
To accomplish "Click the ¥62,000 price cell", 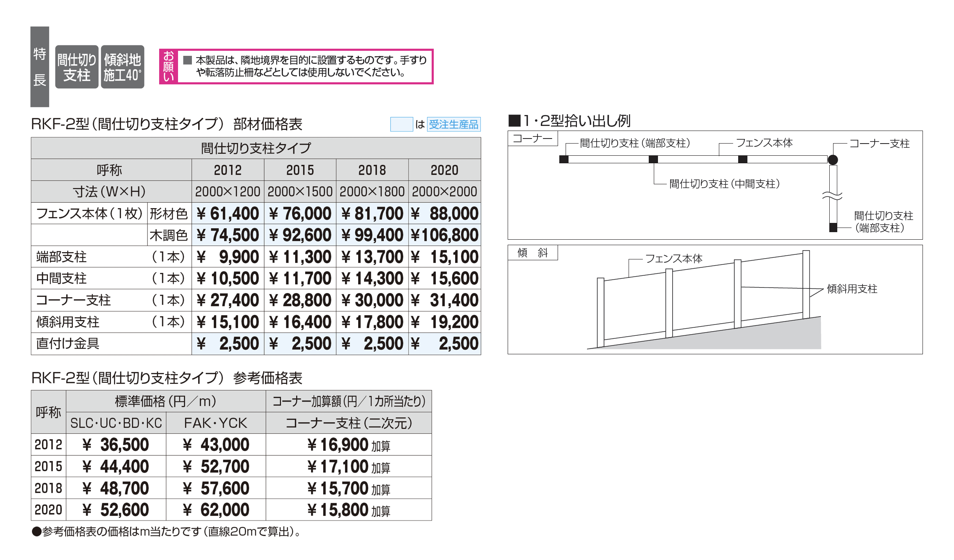I will 216,510.
